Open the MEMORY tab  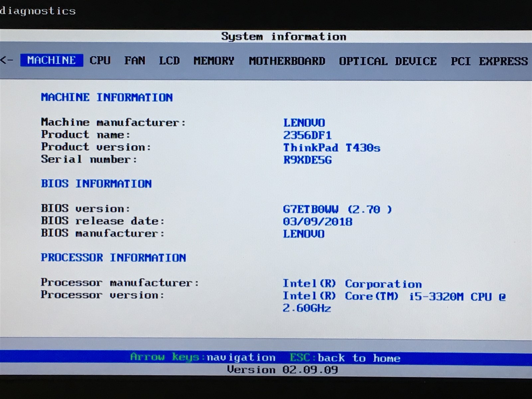(214, 61)
